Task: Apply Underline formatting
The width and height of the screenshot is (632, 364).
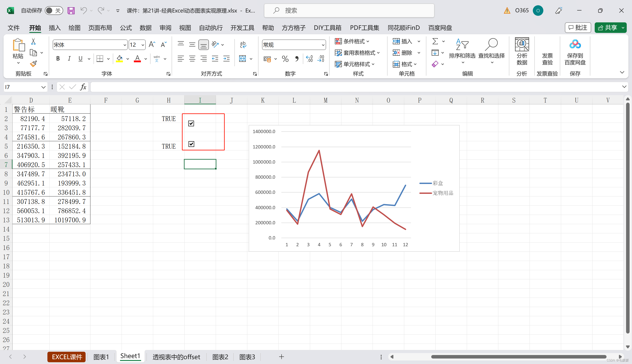Action: click(x=80, y=59)
